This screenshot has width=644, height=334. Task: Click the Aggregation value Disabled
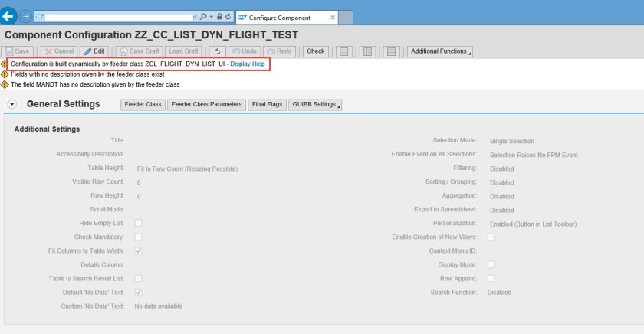point(501,197)
